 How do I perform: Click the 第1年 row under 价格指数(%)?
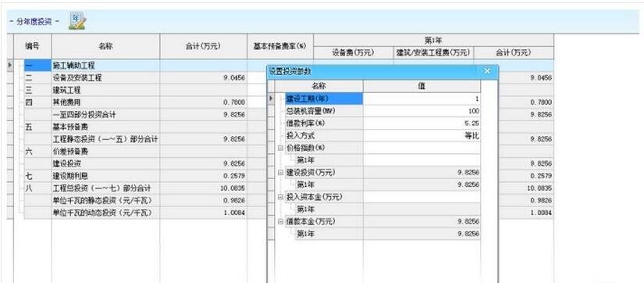point(329,160)
